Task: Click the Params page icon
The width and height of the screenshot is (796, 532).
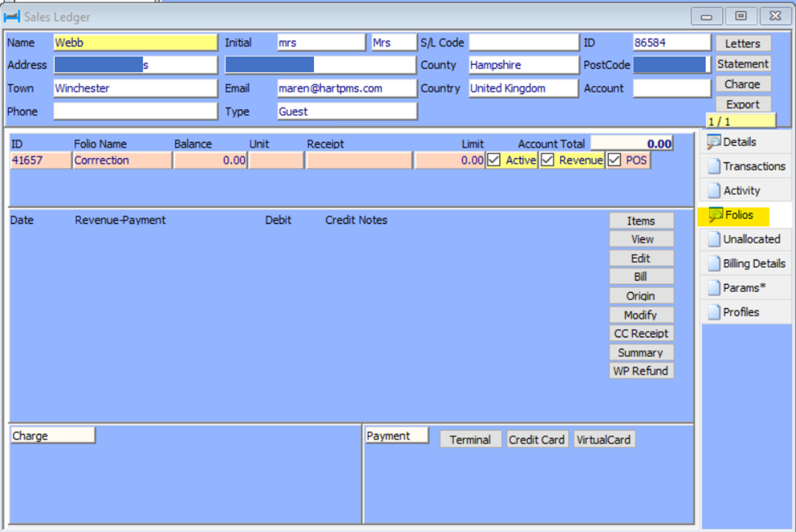Action: coord(714,288)
